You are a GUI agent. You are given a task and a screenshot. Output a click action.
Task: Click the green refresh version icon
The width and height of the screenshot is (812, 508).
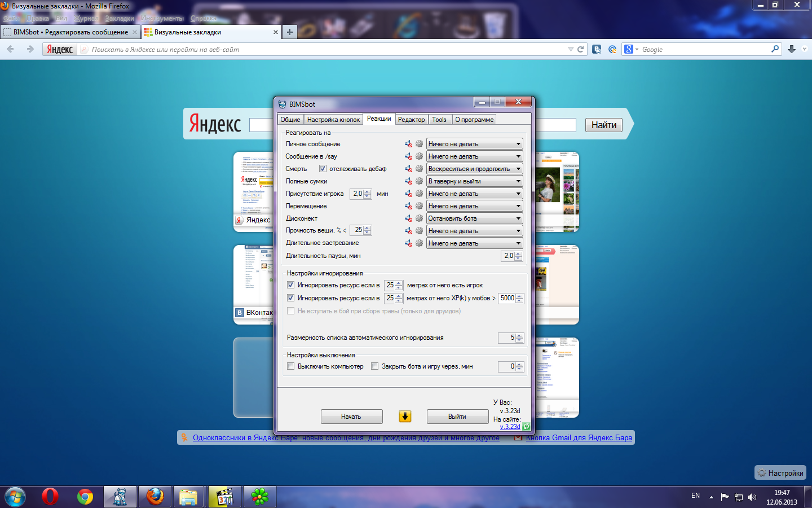(526, 427)
